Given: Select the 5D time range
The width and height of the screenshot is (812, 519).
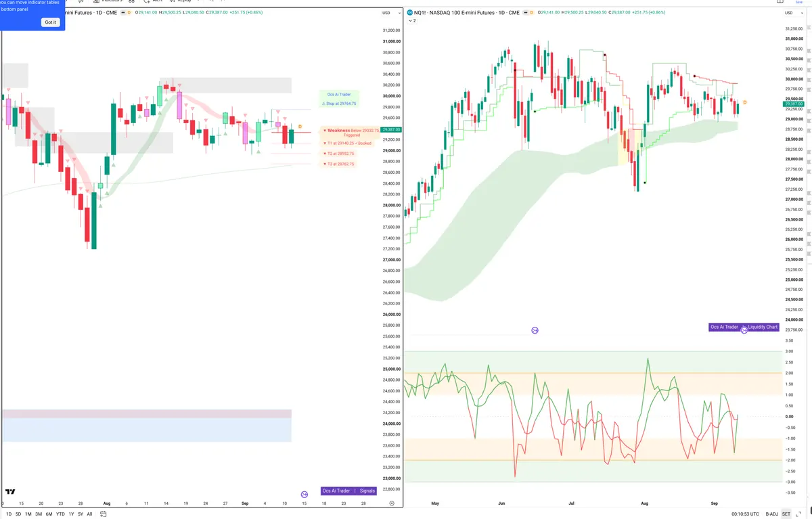Looking at the screenshot, I should pyautogui.click(x=18, y=514).
